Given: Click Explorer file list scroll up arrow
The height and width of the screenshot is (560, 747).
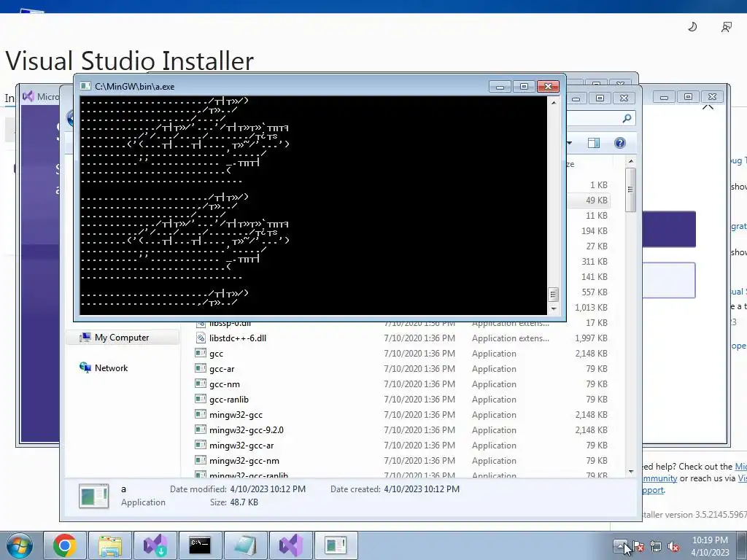Looking at the screenshot, I should (x=631, y=161).
